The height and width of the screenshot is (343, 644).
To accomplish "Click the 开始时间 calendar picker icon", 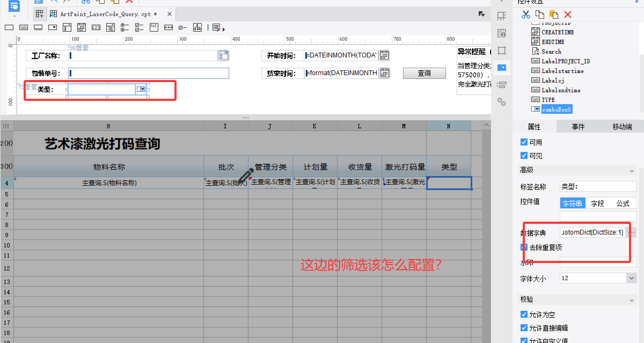I will (x=384, y=56).
